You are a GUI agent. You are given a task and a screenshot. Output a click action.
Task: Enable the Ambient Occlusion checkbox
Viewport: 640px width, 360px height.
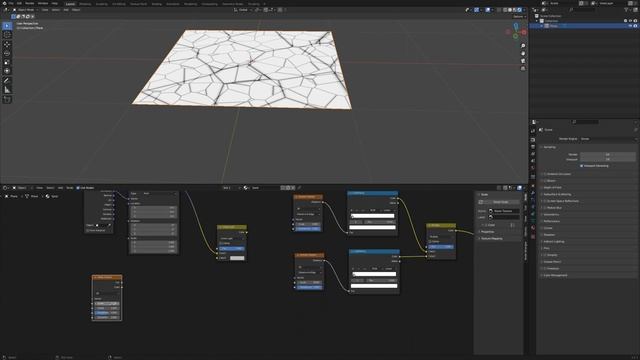[545, 174]
